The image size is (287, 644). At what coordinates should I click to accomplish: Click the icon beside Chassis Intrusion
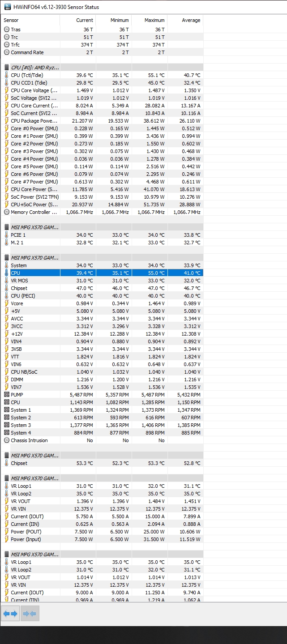click(6, 440)
